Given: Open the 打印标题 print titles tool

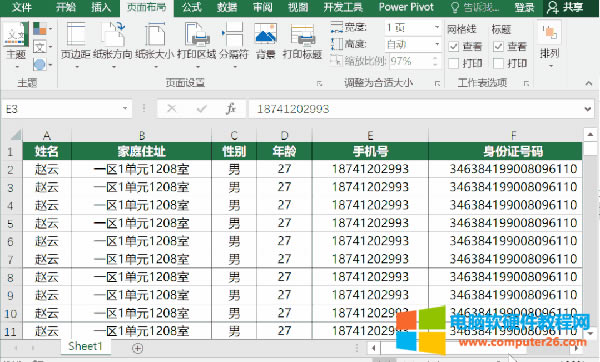Looking at the screenshot, I should (302, 41).
